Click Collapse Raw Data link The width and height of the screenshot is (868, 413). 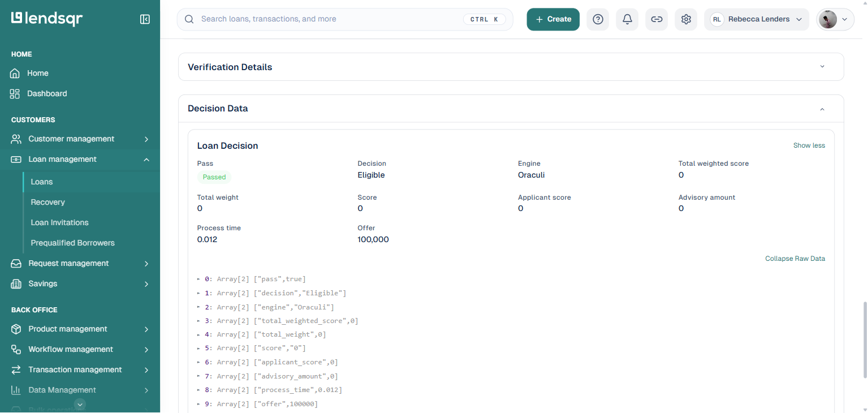(x=795, y=259)
